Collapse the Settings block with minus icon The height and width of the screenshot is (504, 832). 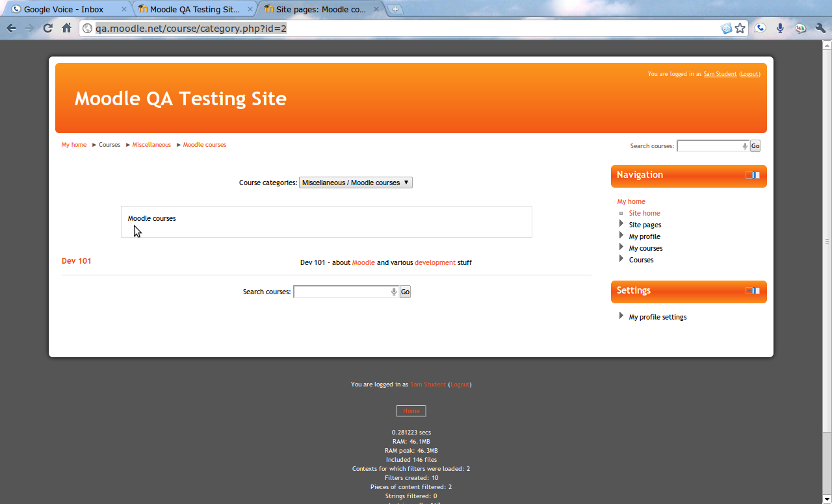pos(749,290)
